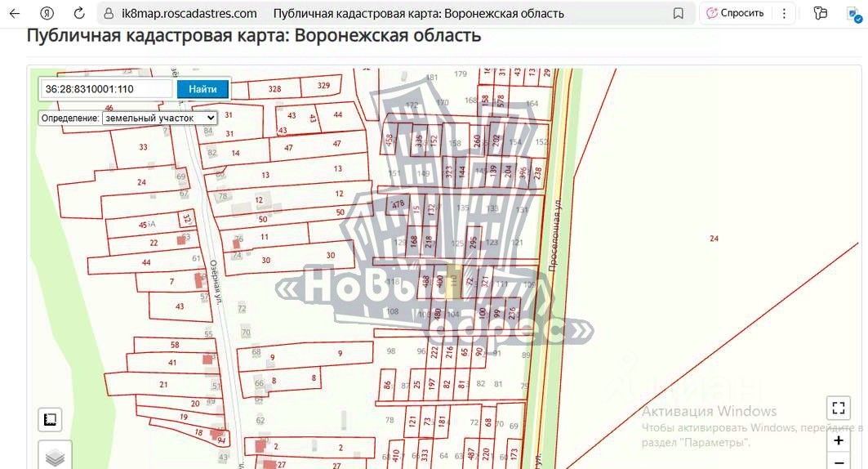Click parcel labeled 396
Viewport: 868px width, 469px height.
coord(523,172)
